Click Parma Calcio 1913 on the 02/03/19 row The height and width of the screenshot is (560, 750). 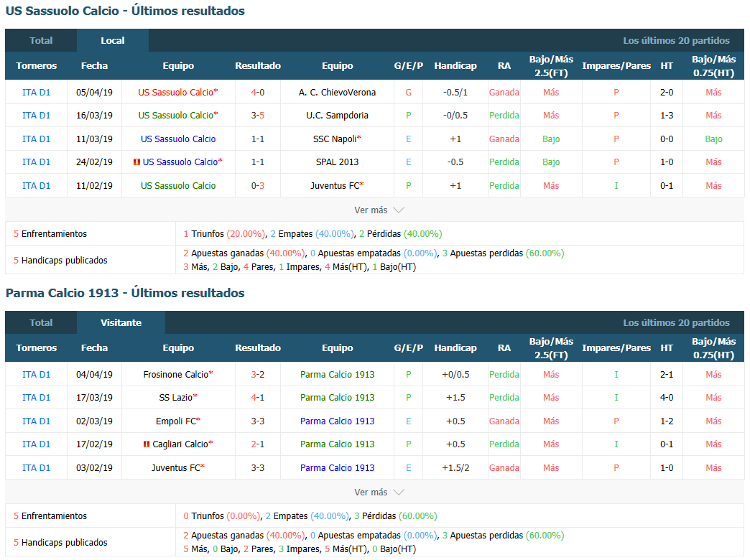[337, 421]
